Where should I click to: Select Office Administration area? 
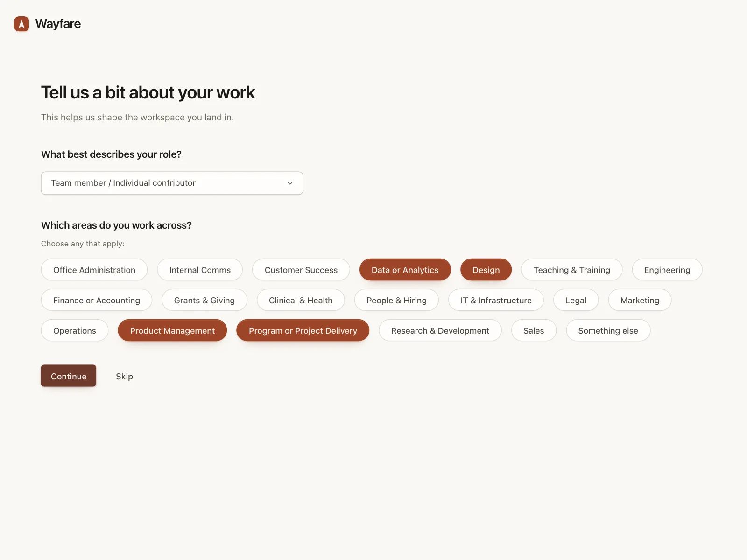point(94,270)
